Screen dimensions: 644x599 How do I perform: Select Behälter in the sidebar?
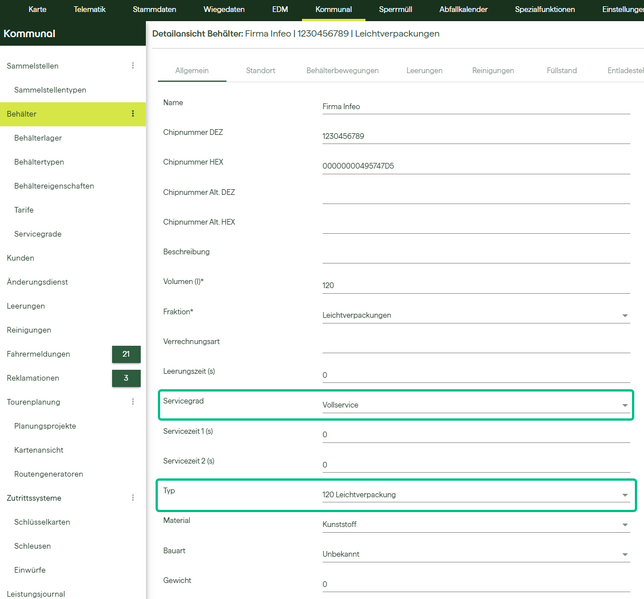21,114
